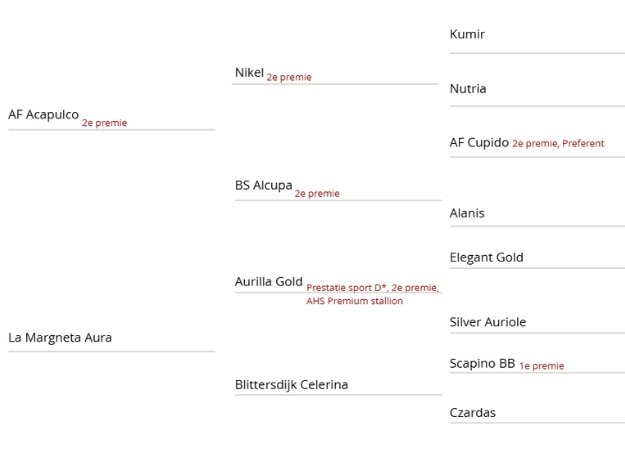The height and width of the screenshot is (469, 625).
Task: Click on Kumir in the pedigree
Action: pyautogui.click(x=467, y=34)
